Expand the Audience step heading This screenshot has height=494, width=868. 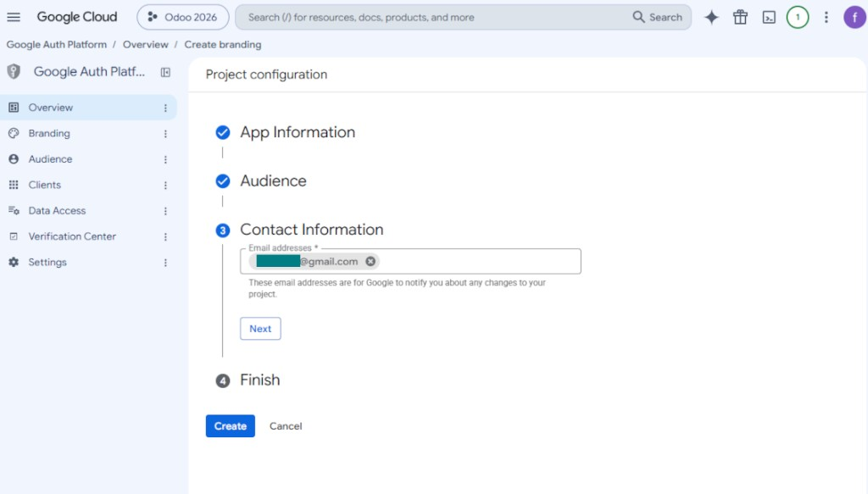273,180
